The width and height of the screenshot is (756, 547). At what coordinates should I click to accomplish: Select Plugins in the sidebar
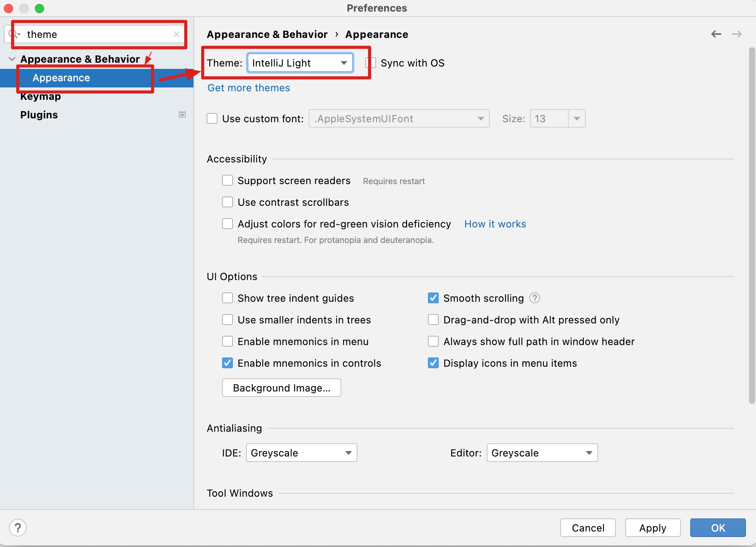point(39,115)
